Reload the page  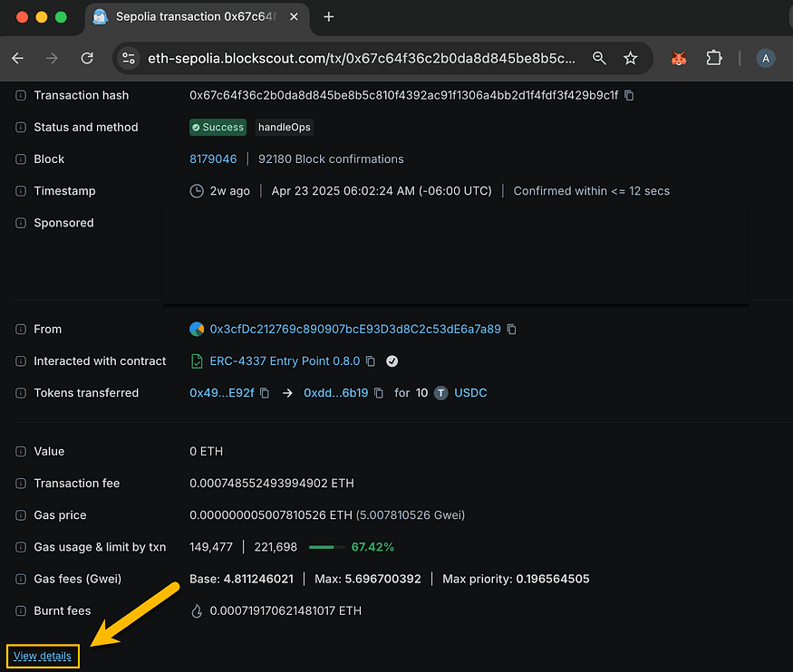[87, 59]
